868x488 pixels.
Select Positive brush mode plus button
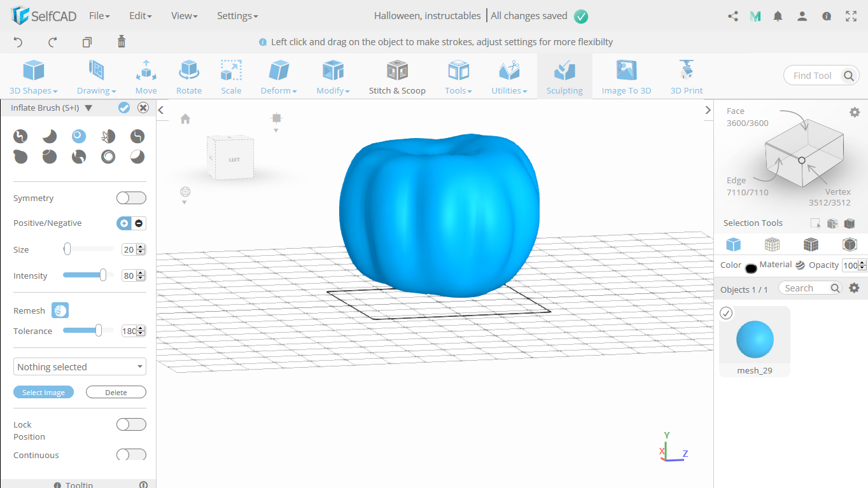click(124, 223)
